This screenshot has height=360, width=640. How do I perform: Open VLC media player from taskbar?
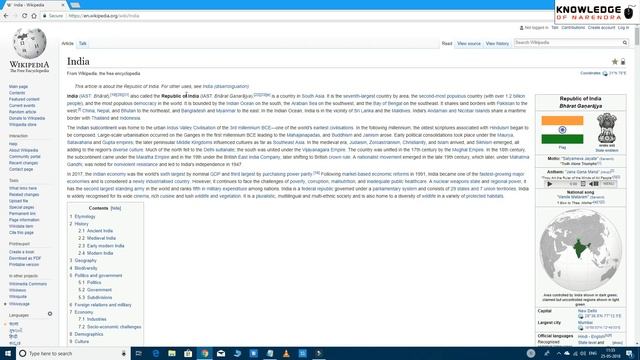(x=286, y=353)
